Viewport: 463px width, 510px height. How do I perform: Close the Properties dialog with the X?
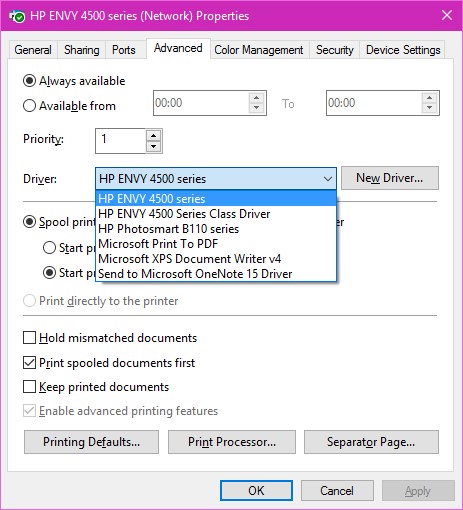[x=447, y=15]
